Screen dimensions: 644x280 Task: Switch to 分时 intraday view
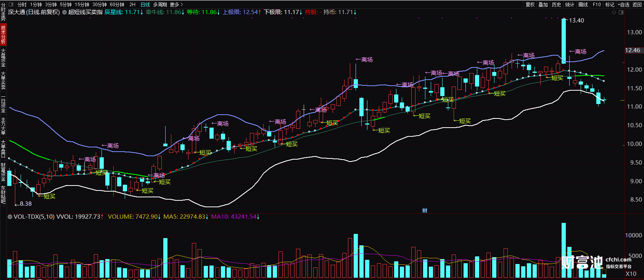(22, 5)
